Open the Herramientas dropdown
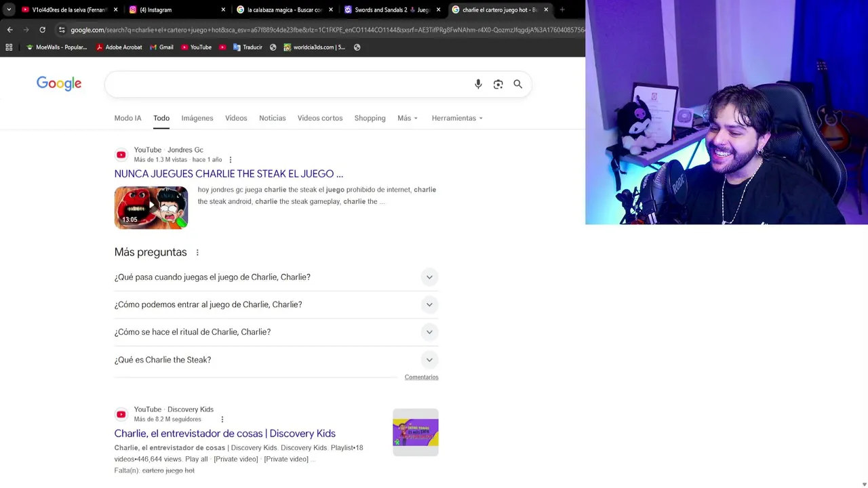 click(457, 118)
